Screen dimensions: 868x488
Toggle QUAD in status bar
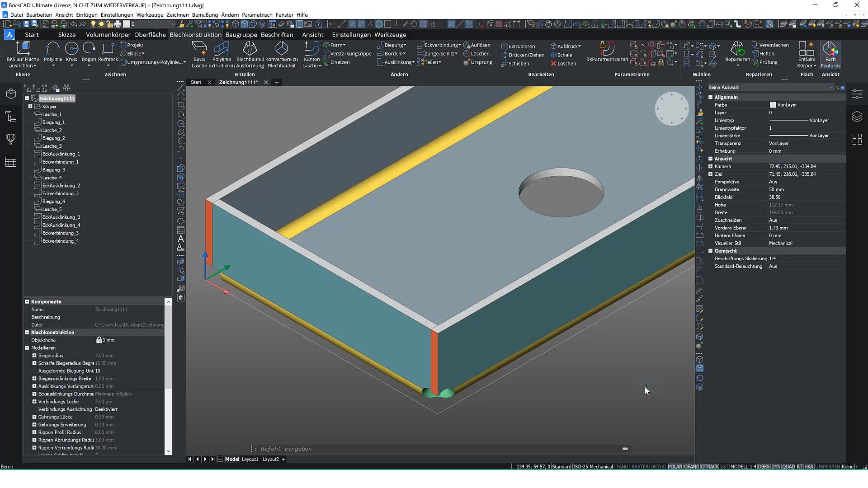(788, 466)
